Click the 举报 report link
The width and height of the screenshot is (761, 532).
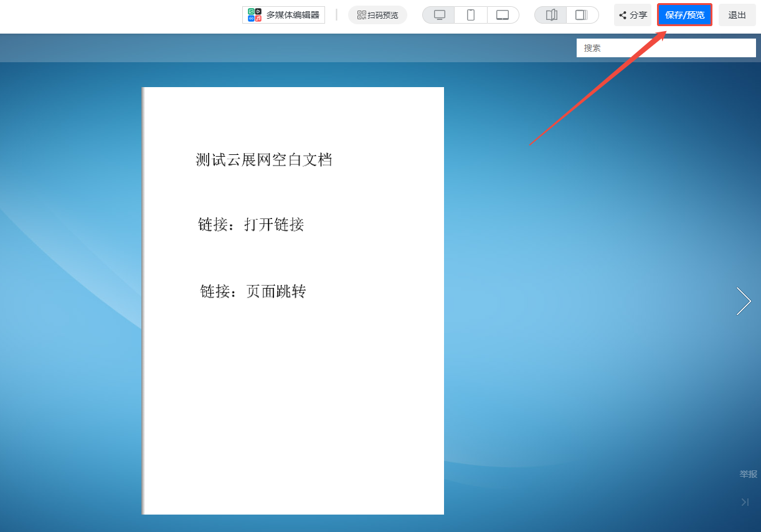coord(748,474)
